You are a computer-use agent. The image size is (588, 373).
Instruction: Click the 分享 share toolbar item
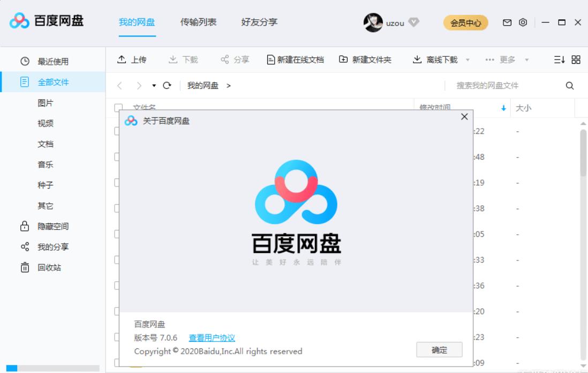point(235,59)
